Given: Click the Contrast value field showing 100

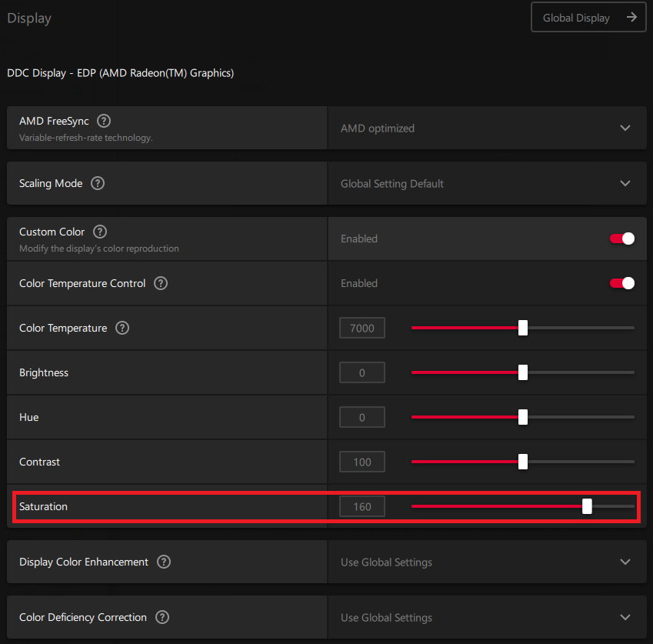Looking at the screenshot, I should click(x=361, y=462).
